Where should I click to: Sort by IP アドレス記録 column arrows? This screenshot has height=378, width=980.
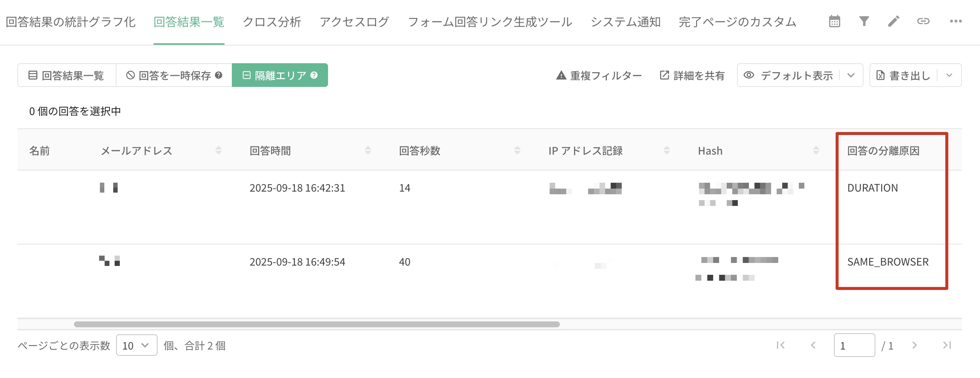click(667, 151)
